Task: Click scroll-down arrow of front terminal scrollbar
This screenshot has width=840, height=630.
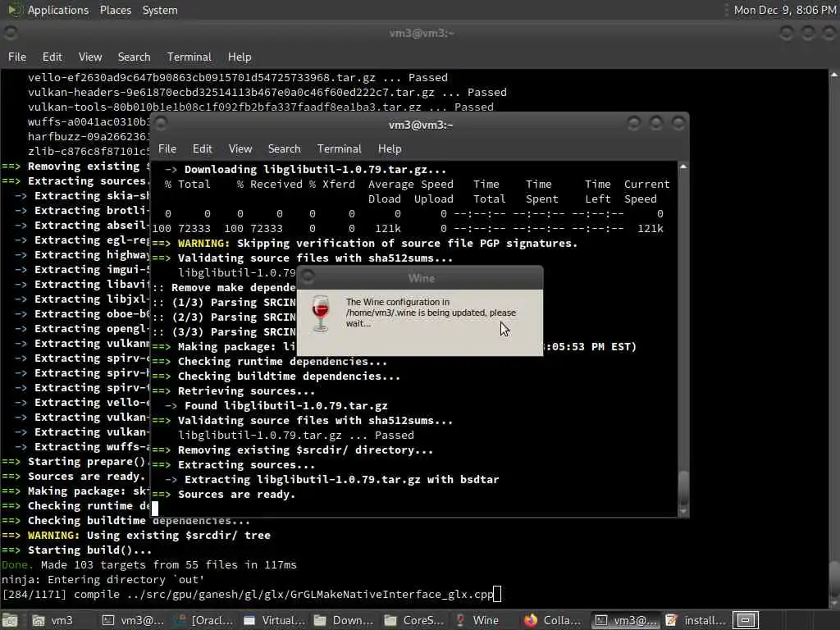Action: [x=683, y=512]
